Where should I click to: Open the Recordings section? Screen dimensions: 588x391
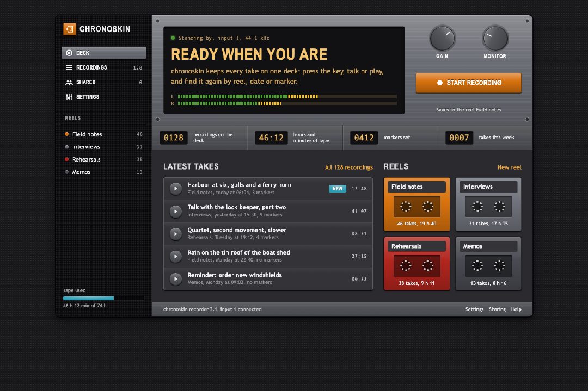coord(104,67)
